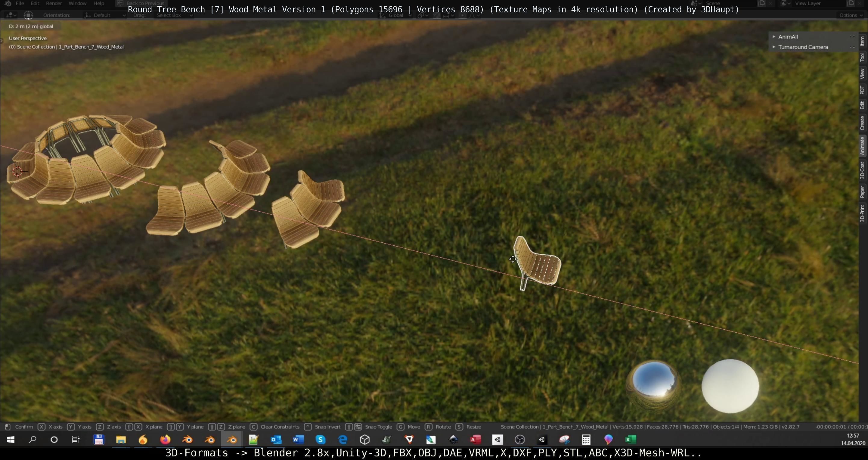Open the Window menu

(77, 3)
